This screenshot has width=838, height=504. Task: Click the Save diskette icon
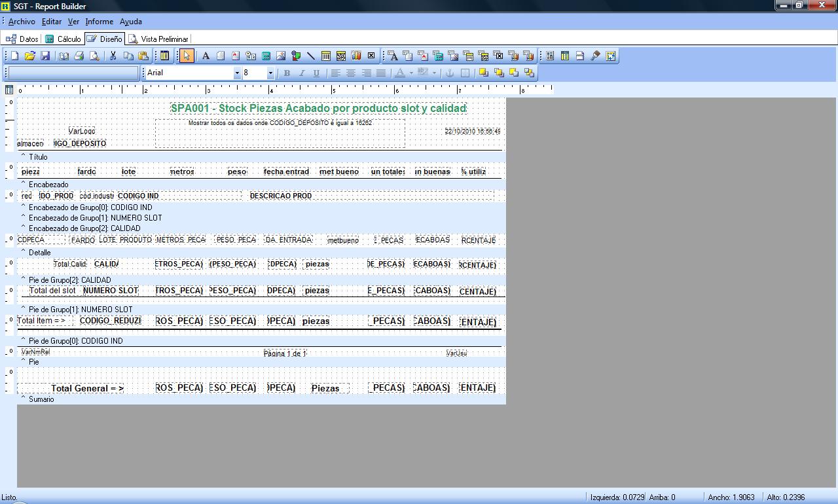click(45, 56)
